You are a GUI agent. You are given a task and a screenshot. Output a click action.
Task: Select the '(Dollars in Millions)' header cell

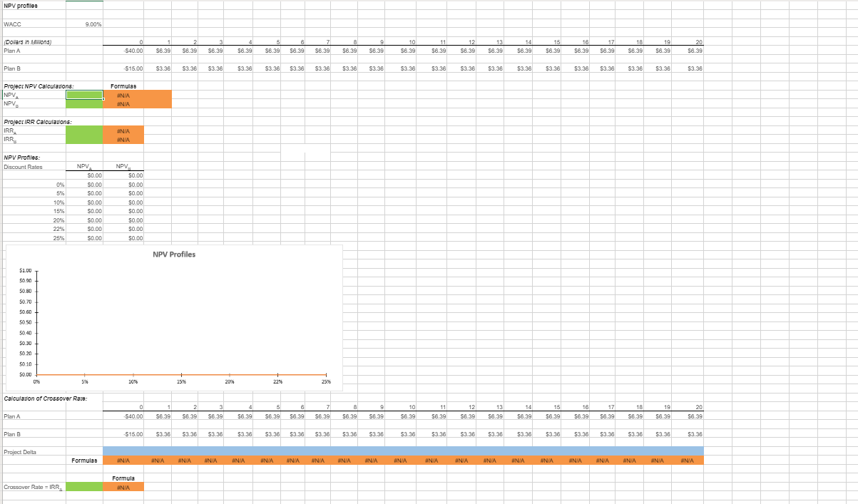[34, 43]
